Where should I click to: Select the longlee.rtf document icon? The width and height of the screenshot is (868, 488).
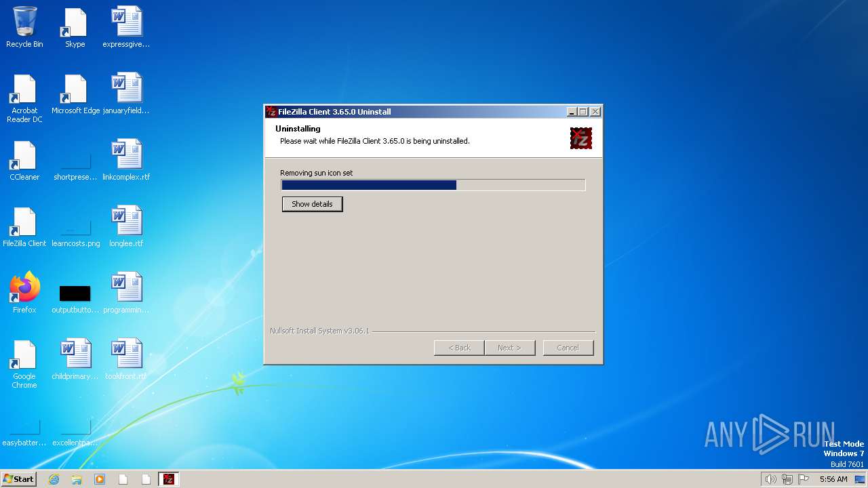click(x=126, y=227)
